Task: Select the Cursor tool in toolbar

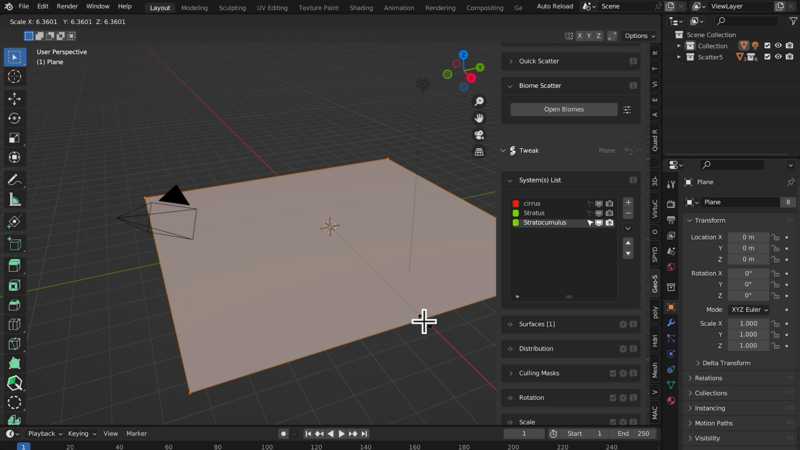Action: point(14,77)
